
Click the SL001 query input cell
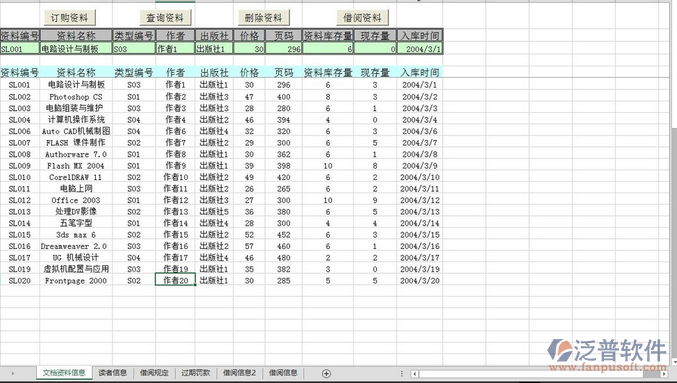[x=20, y=48]
